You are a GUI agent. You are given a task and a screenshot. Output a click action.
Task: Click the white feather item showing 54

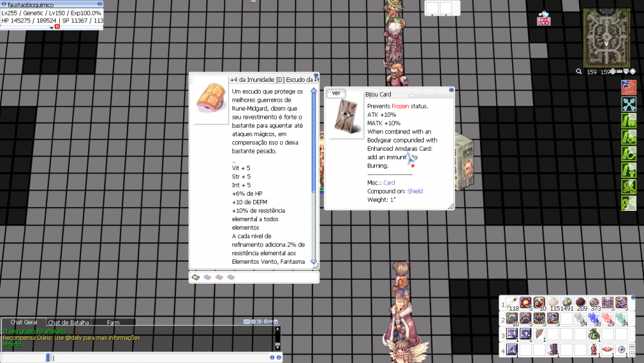click(x=580, y=319)
